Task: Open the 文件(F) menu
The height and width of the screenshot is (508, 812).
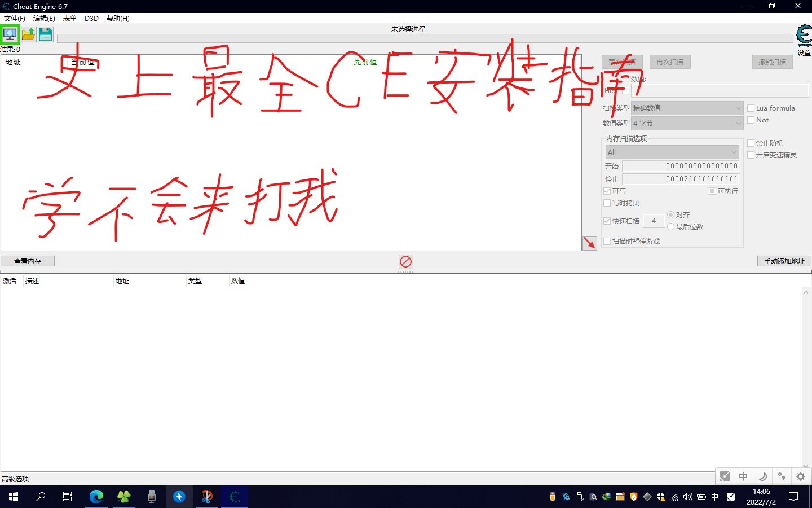Action: 15,18
